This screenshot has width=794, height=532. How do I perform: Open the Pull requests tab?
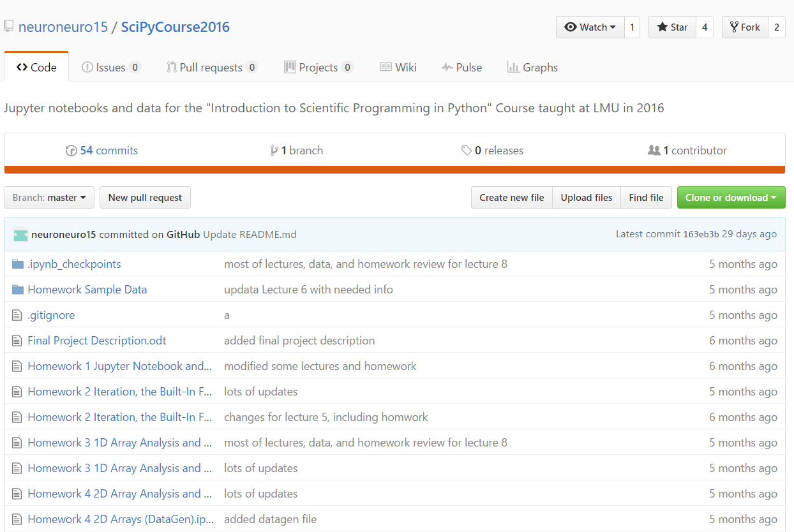211,68
